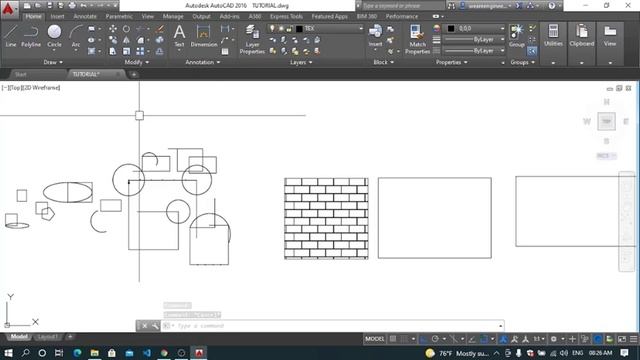Toggle grid display in status bar
The width and height of the screenshot is (640, 360).
coord(393,339)
